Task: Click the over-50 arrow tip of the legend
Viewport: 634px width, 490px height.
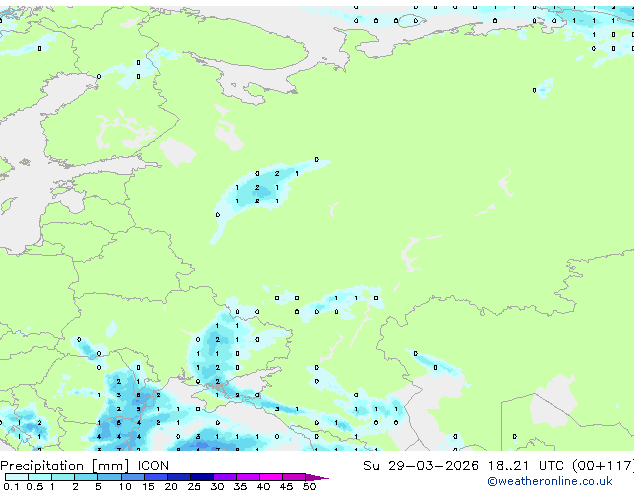Action: click(317, 477)
